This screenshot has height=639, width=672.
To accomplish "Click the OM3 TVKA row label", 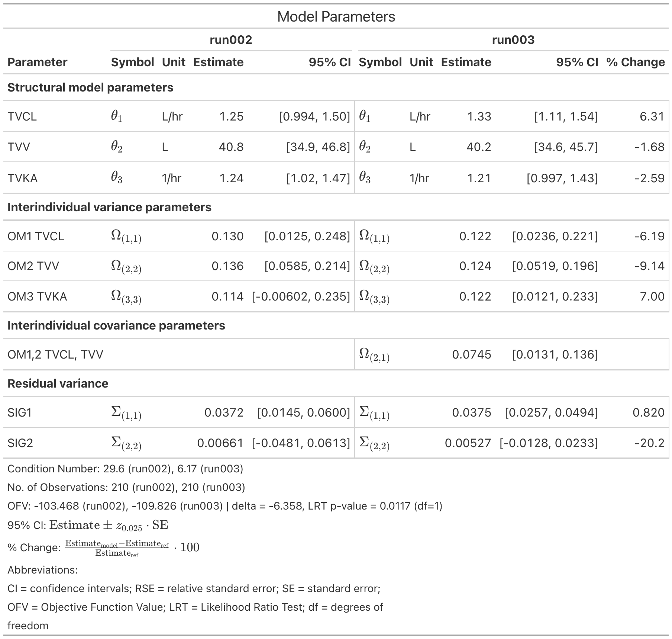I will point(37,296).
